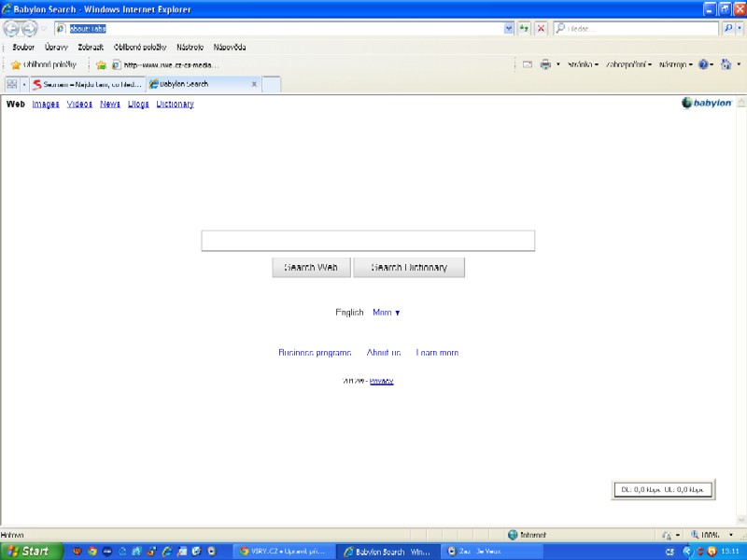Viewport: 747px width, 560px height.
Task: Open the Nástroje menu in menu bar
Action: (190, 48)
